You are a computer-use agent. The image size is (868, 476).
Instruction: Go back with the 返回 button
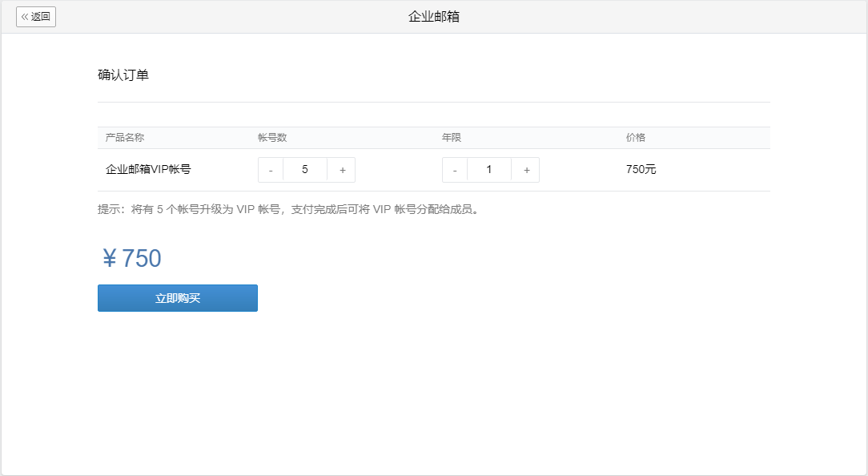pyautogui.click(x=36, y=17)
